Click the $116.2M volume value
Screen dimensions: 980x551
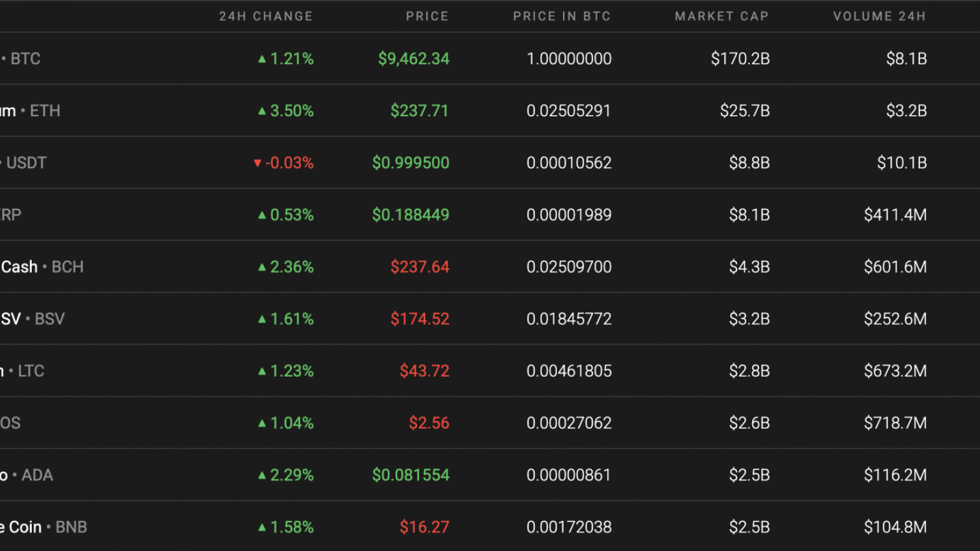tap(895, 475)
